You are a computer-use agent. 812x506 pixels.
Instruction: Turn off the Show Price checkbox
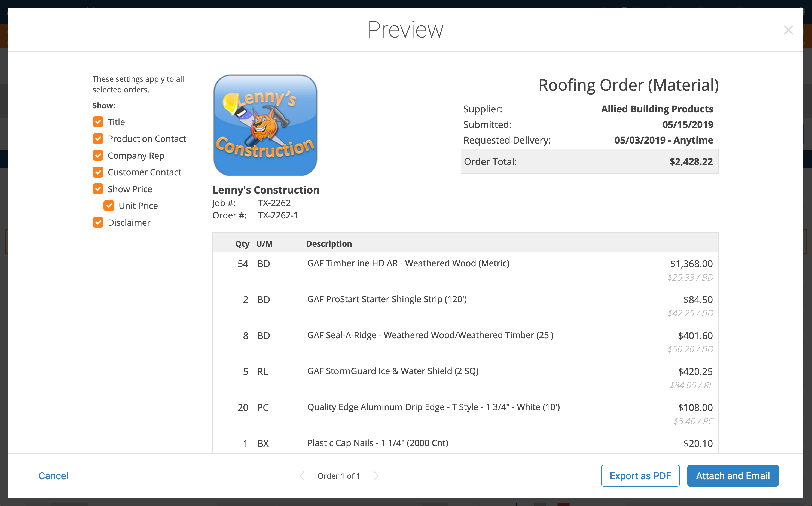98,189
